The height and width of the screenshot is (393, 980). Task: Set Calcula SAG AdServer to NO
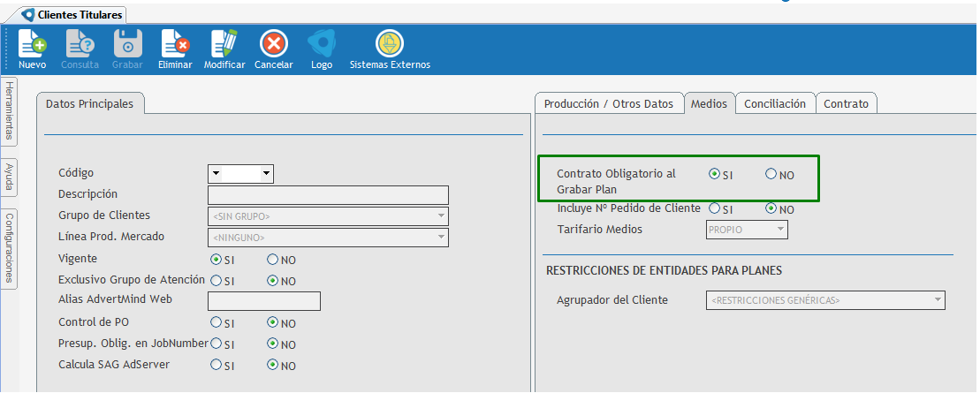272,365
